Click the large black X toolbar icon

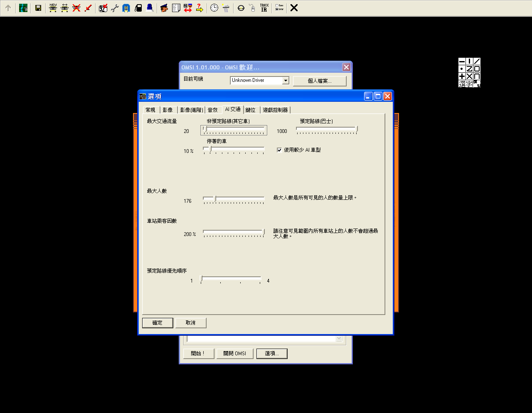point(294,8)
